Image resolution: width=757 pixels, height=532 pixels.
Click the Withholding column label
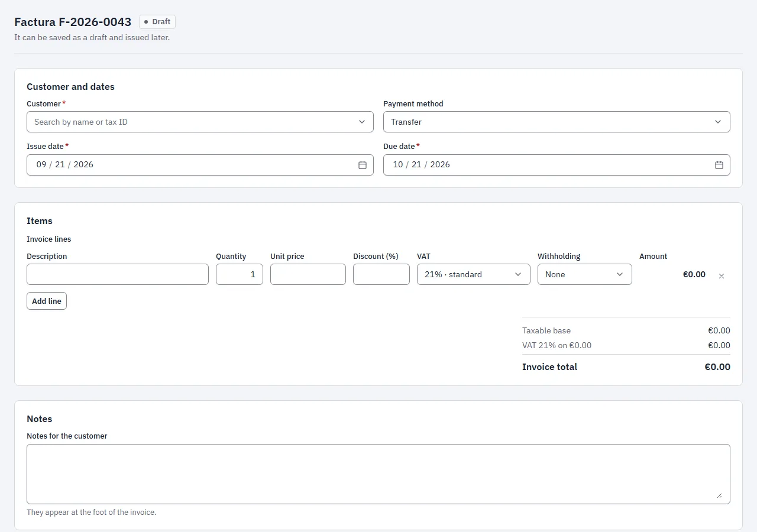tap(559, 257)
